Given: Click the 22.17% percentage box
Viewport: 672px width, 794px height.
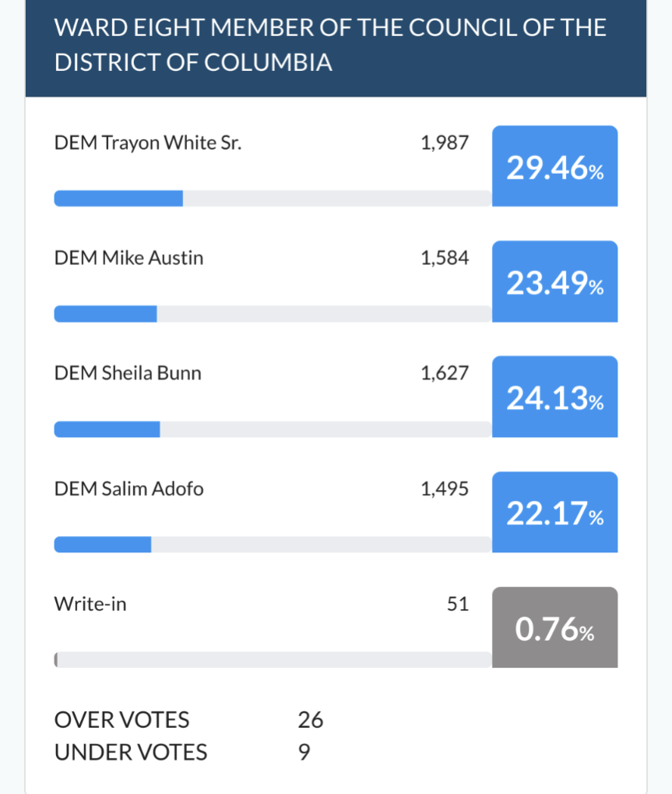Looking at the screenshot, I should 554,512.
